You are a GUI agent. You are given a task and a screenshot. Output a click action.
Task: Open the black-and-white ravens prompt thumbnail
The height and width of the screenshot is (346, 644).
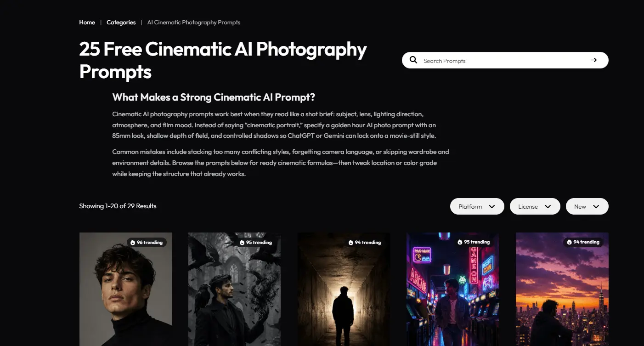[235, 289]
